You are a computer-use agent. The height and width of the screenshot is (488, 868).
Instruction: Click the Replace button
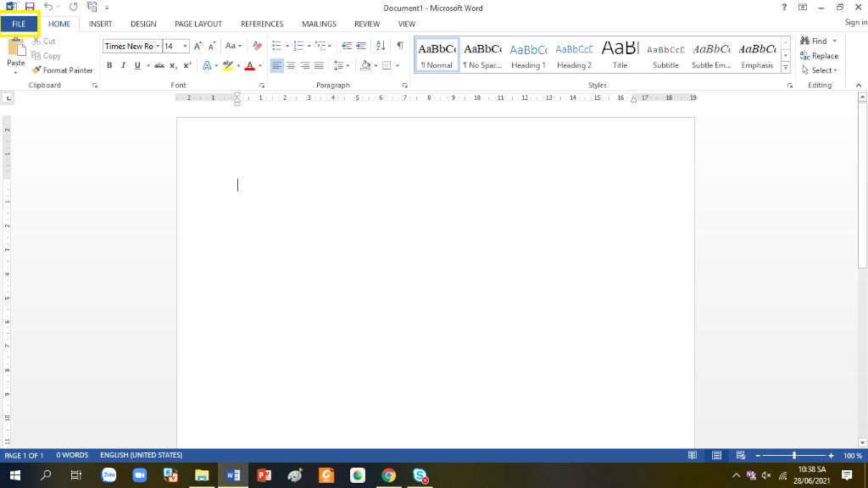(x=820, y=56)
